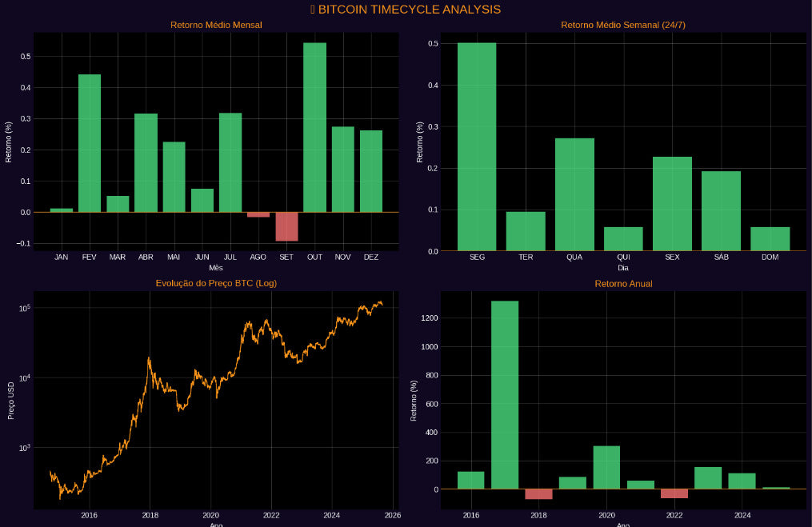The image size is (812, 527).
Task: Select the red SET bar in monthly chart
Action: (286, 226)
